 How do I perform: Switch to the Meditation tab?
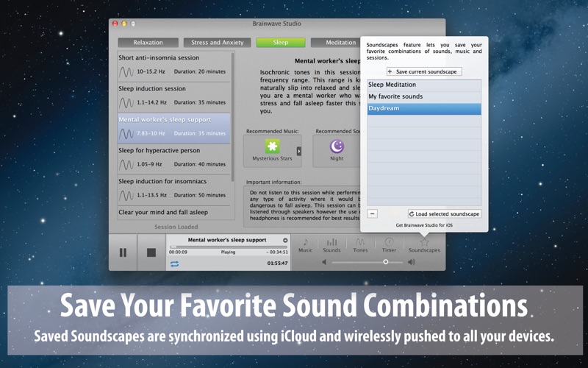[336, 43]
